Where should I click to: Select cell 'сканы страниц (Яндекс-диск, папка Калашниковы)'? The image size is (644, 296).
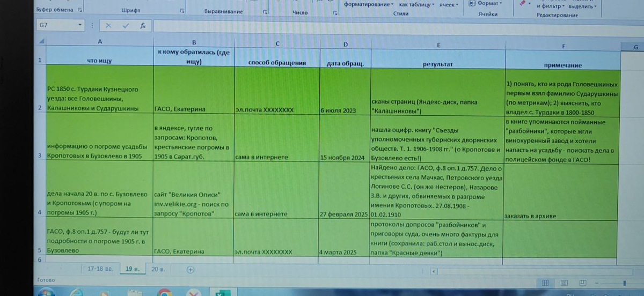tap(437, 92)
